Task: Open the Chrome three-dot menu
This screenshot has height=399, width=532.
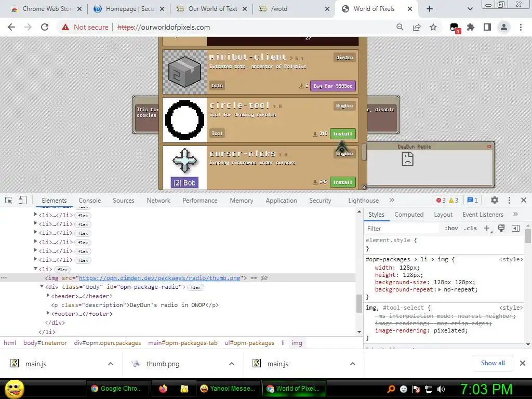Action: click(521, 27)
